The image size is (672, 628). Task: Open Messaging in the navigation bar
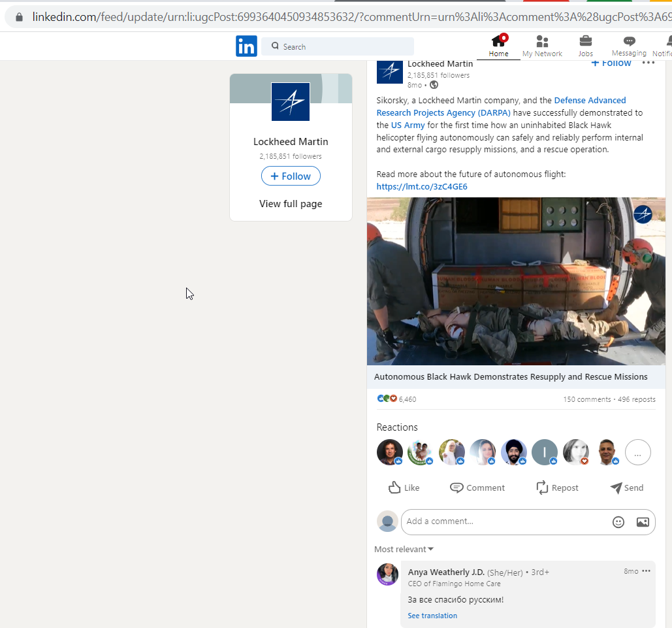pos(629,46)
